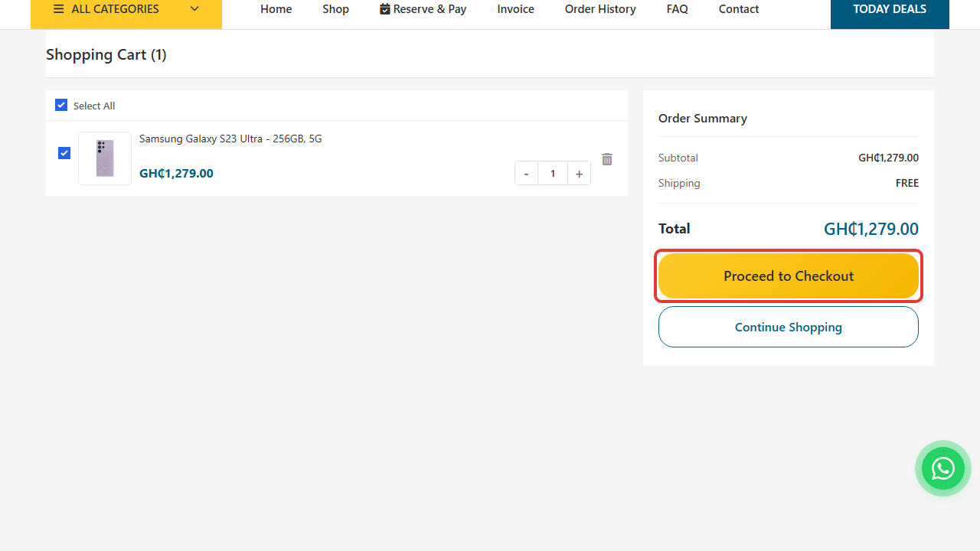Uncheck the Samsung Galaxy S23 Ultra item checkbox

click(64, 153)
